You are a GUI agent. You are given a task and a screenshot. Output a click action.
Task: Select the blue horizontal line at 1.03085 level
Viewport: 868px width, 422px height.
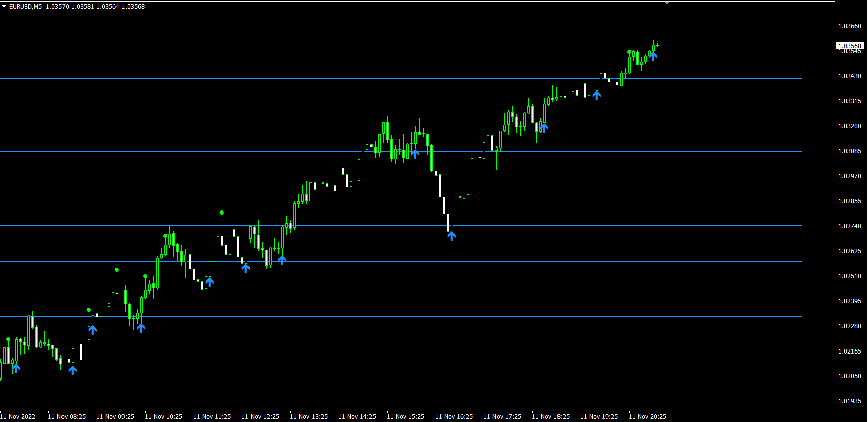click(401, 152)
